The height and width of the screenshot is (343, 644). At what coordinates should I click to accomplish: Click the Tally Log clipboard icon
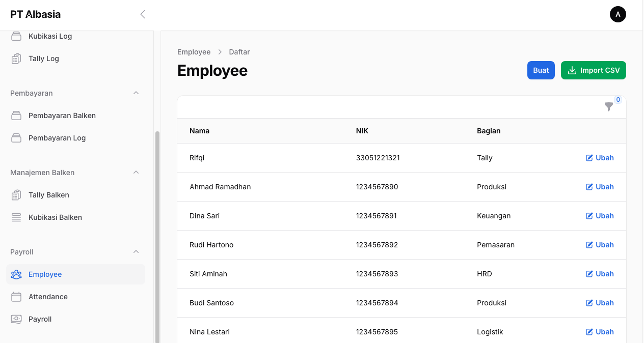tap(16, 59)
